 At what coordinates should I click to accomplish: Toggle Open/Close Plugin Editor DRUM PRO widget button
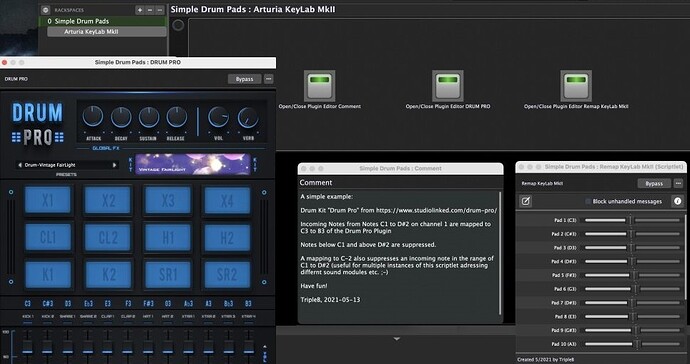click(448, 86)
